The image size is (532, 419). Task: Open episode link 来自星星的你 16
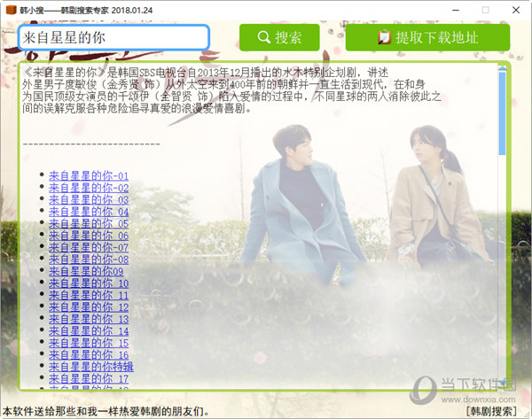(89, 355)
